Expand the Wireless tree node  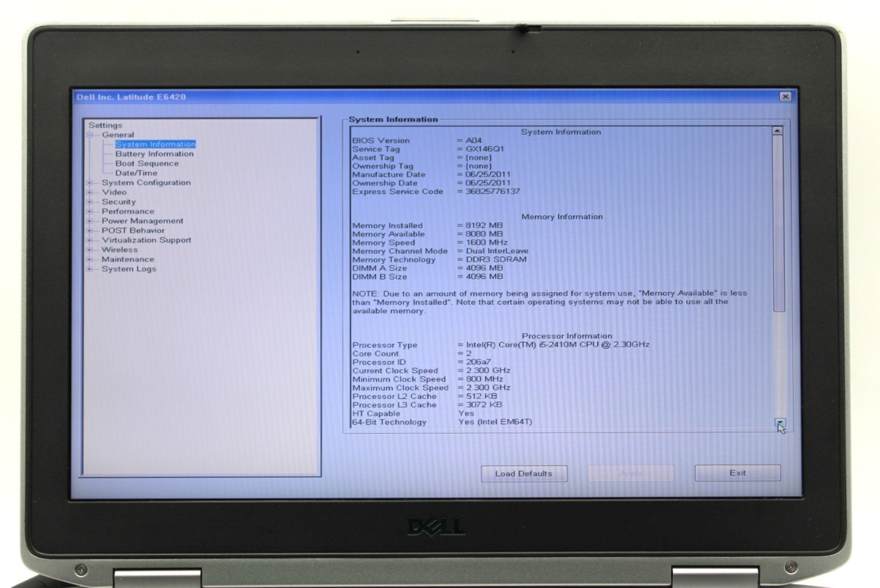coord(90,250)
